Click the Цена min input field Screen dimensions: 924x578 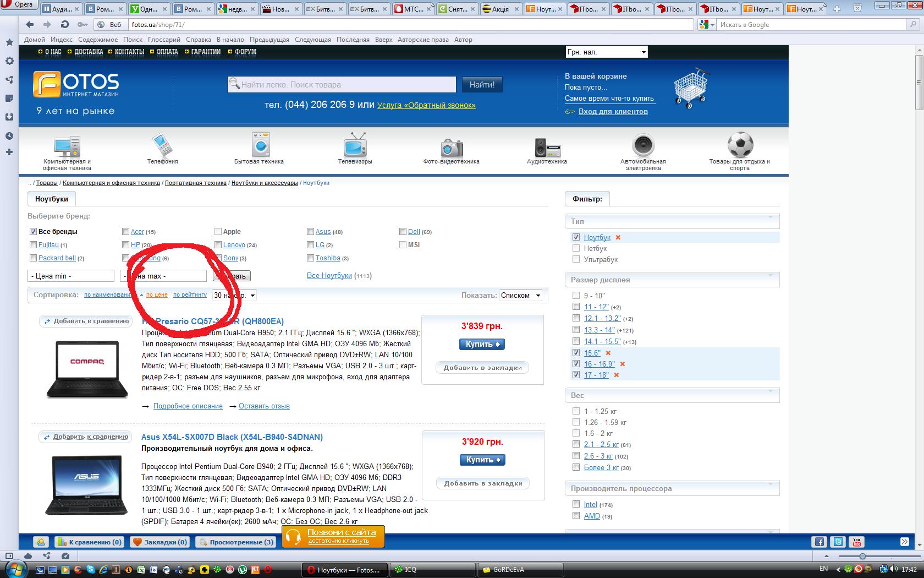coord(71,276)
